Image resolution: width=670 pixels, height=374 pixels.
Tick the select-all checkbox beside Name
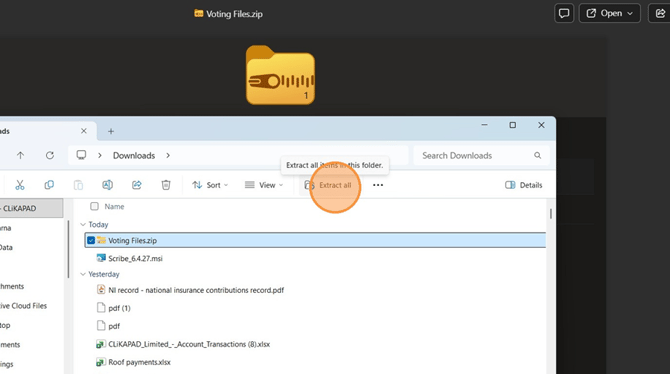point(94,206)
